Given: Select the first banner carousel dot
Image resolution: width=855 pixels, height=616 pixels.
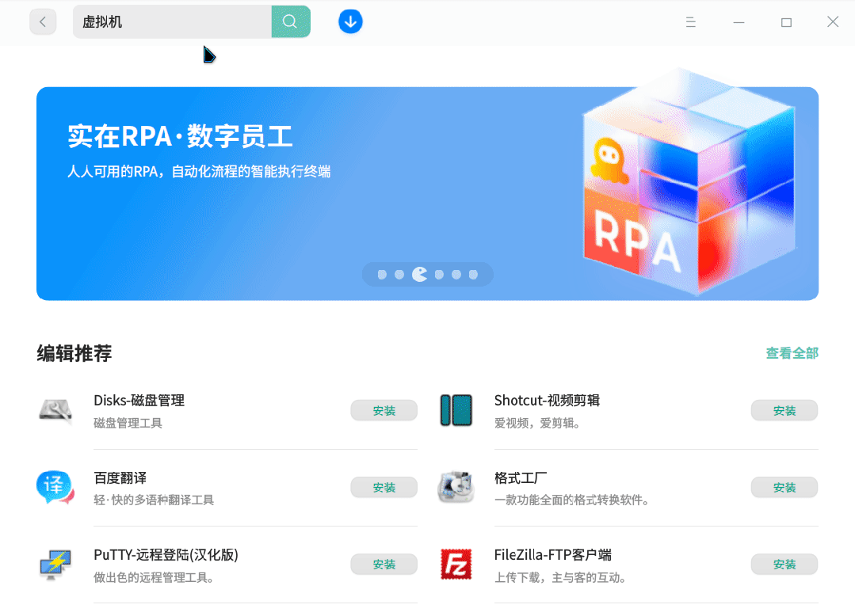Looking at the screenshot, I should (x=382, y=275).
